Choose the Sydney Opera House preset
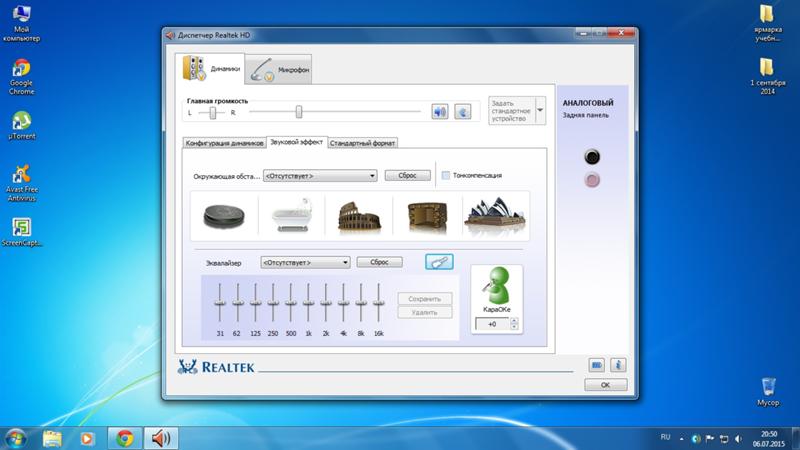The image size is (800, 450). (x=495, y=216)
